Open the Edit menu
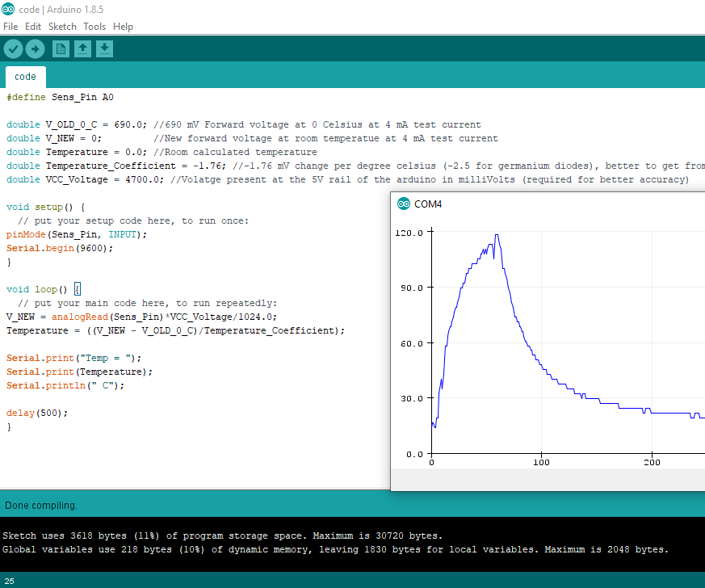Viewport: 705px width, 588px height. [x=33, y=27]
